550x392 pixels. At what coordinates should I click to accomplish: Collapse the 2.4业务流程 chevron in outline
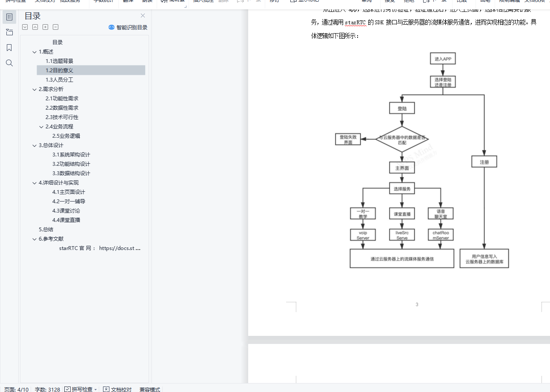[41, 127]
